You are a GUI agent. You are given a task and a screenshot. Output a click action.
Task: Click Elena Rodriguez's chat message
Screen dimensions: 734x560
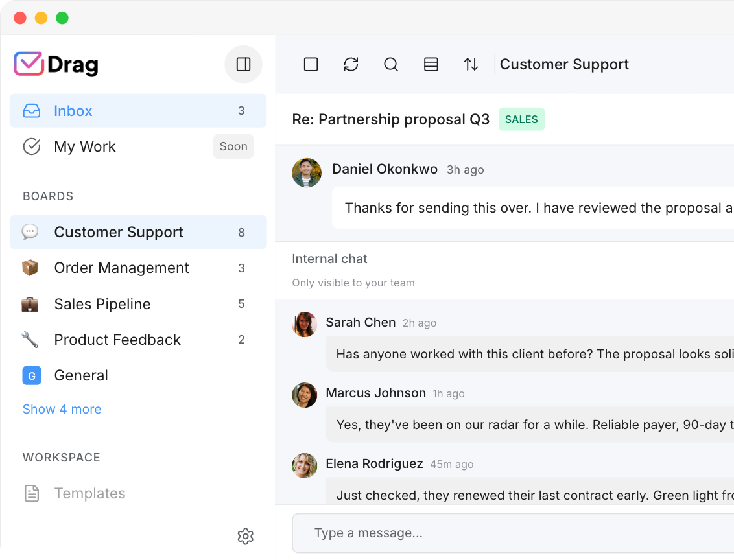530,491
